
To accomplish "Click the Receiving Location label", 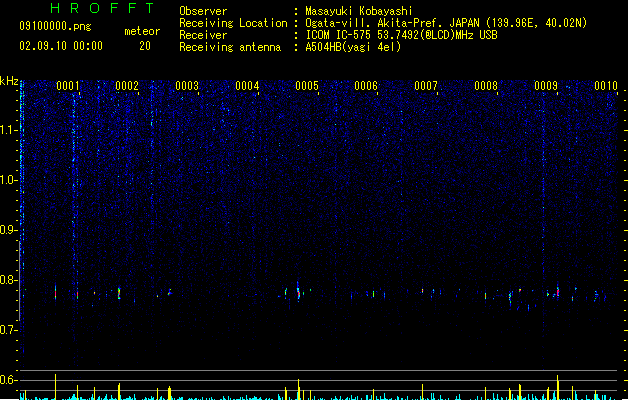I will tap(233, 23).
